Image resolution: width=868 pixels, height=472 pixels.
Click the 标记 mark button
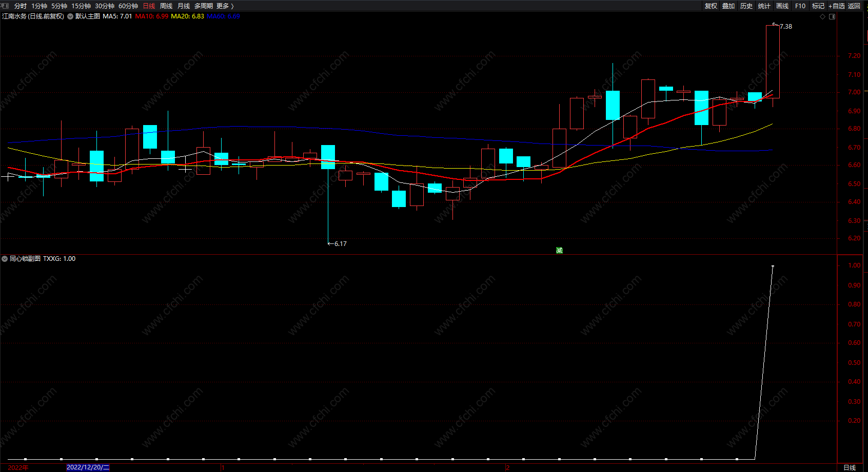click(818, 6)
